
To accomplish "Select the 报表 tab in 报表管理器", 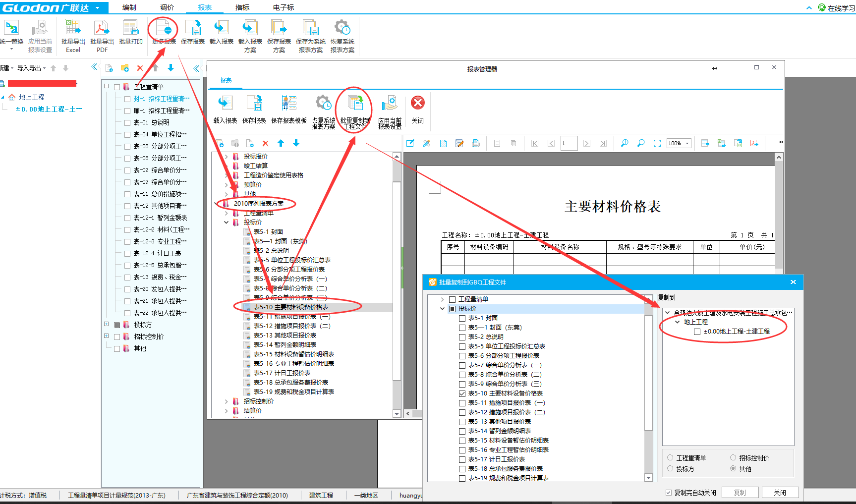I will point(226,80).
